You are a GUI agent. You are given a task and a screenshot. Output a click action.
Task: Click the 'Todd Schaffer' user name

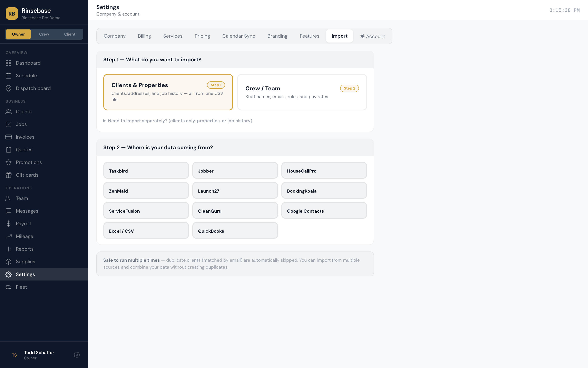pyautogui.click(x=39, y=352)
